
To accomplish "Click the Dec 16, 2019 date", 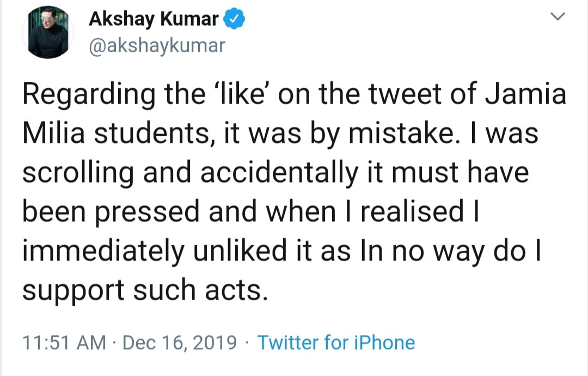I will pyautogui.click(x=180, y=343).
